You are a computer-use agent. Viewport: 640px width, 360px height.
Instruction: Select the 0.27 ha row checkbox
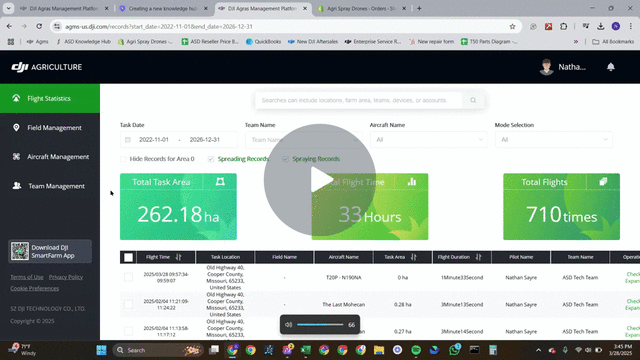pos(129,331)
